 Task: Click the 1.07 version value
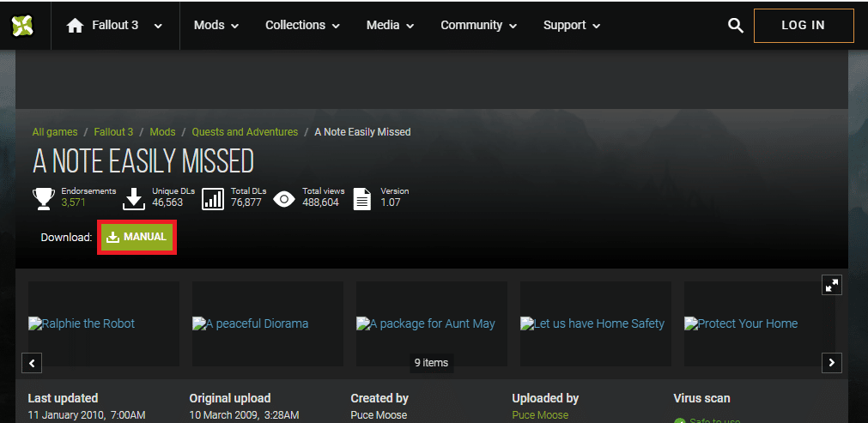click(x=391, y=203)
